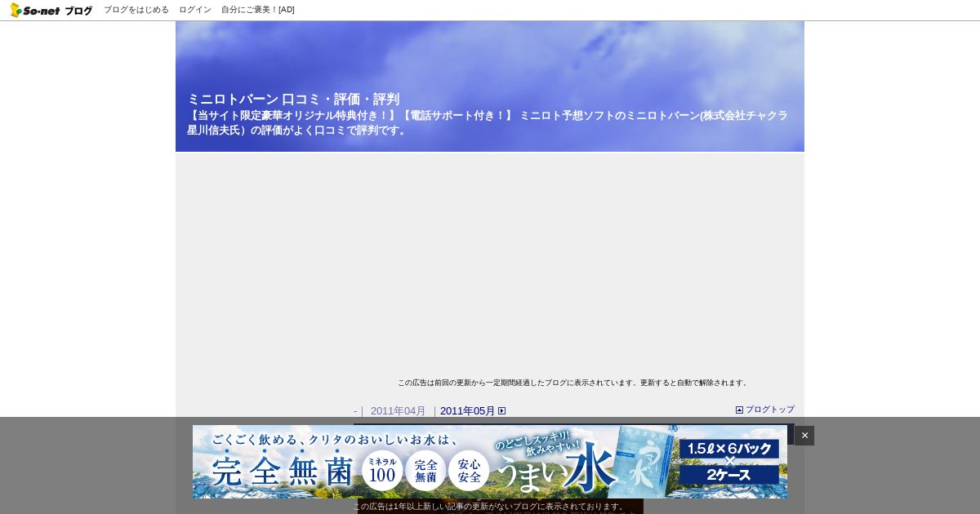Image resolution: width=980 pixels, height=514 pixels.
Task: Select the 2011年04月 month text
Action: (x=399, y=411)
